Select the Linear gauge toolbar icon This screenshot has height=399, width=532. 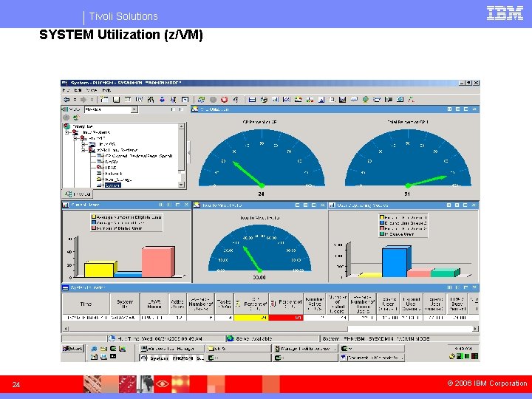pyautogui.click(x=310, y=100)
